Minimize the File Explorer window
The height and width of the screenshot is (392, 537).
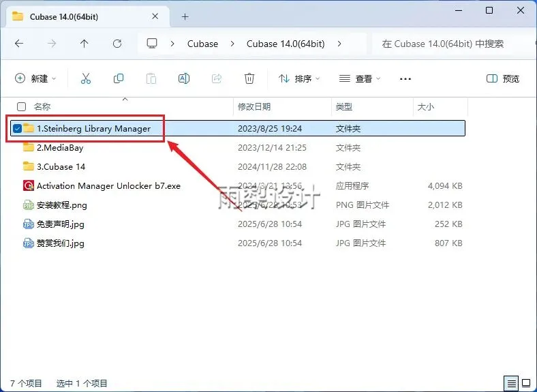pyautogui.click(x=459, y=10)
